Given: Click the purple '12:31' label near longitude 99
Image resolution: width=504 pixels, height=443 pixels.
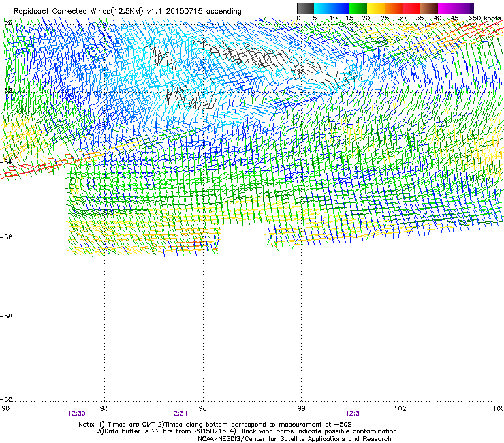Looking at the screenshot, I should [x=355, y=414].
